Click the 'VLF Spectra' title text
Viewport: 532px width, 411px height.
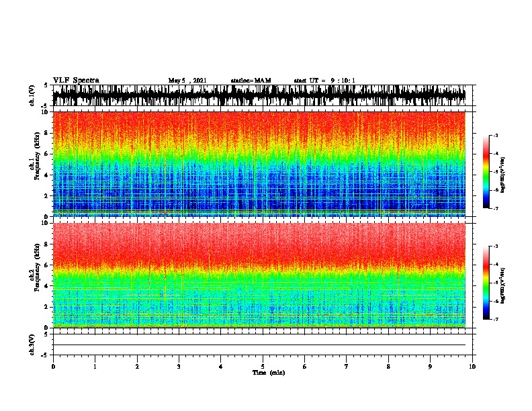(x=76, y=81)
